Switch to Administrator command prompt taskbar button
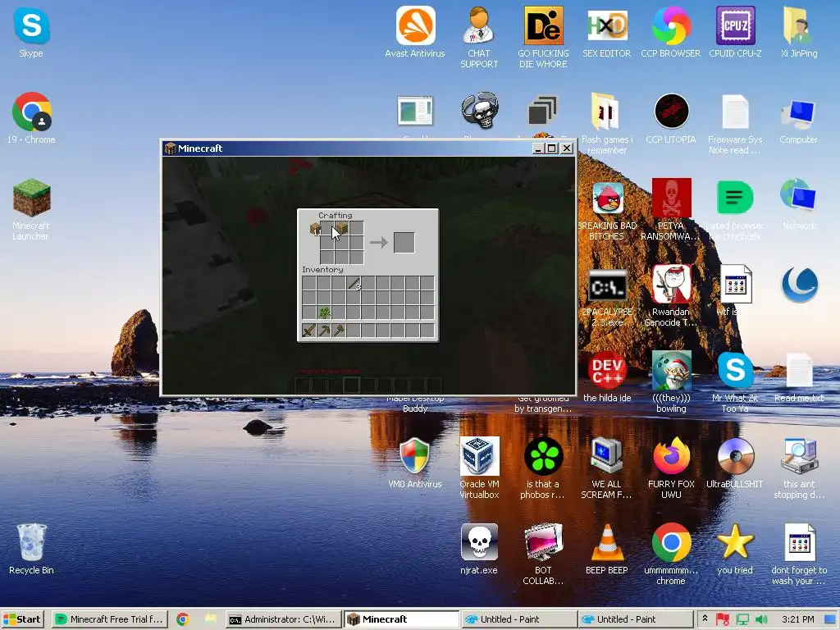This screenshot has width=840, height=630. 283,619
